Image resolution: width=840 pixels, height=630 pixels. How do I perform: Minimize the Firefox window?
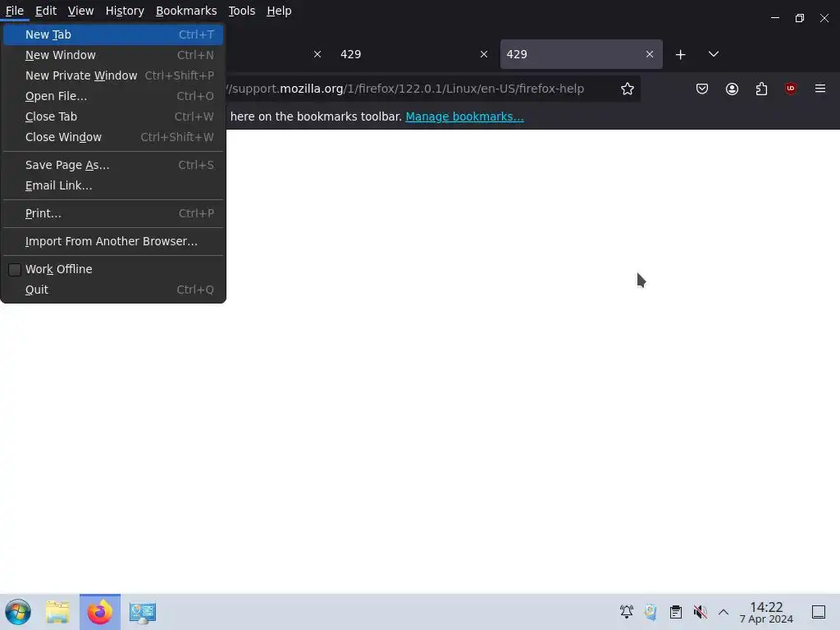775,18
